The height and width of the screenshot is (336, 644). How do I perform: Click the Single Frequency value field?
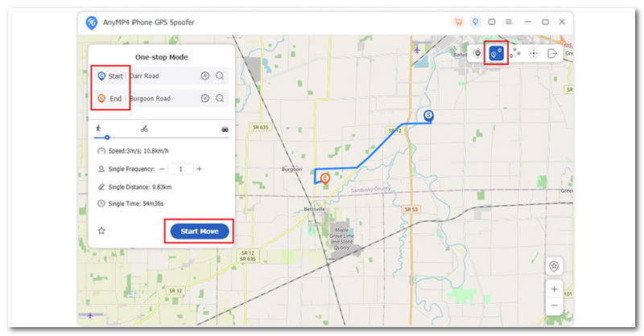point(180,169)
